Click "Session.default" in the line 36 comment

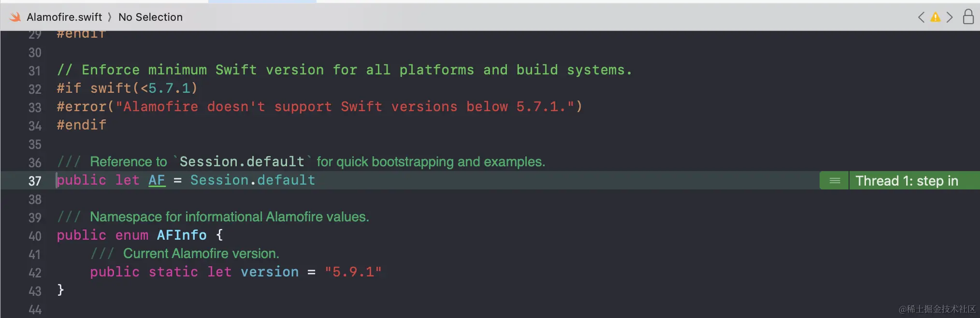pos(242,162)
